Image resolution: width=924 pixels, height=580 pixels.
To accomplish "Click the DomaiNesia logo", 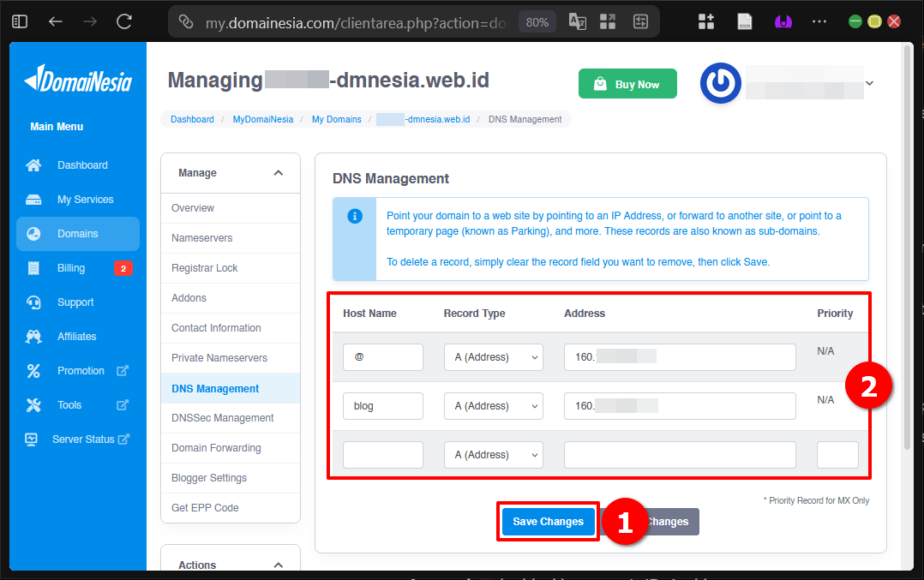I will [x=77, y=80].
